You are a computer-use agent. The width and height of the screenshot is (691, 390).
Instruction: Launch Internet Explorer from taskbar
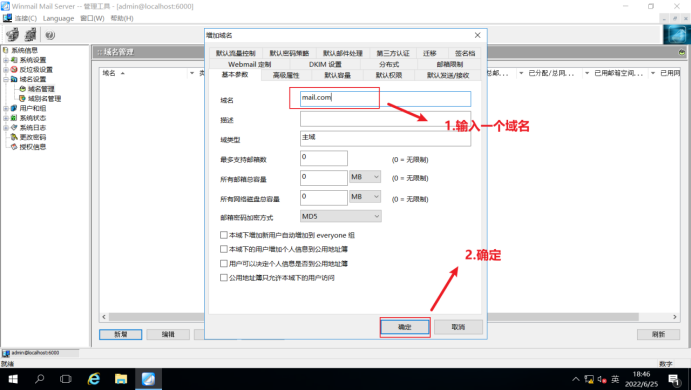93,379
